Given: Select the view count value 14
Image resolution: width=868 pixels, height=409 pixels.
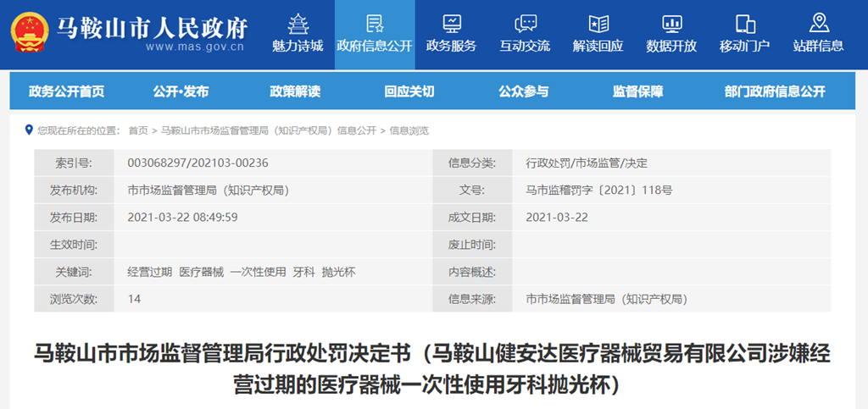Looking at the screenshot, I should (x=134, y=299).
